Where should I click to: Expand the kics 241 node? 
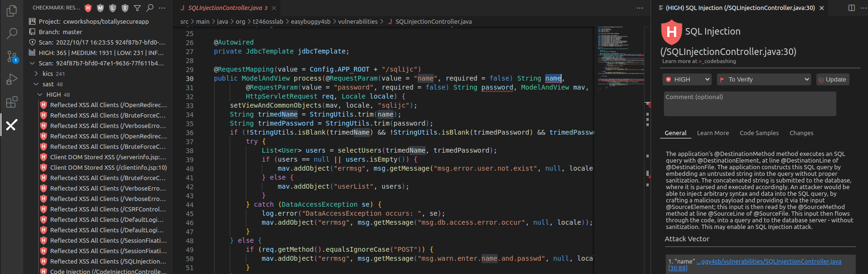[36, 73]
